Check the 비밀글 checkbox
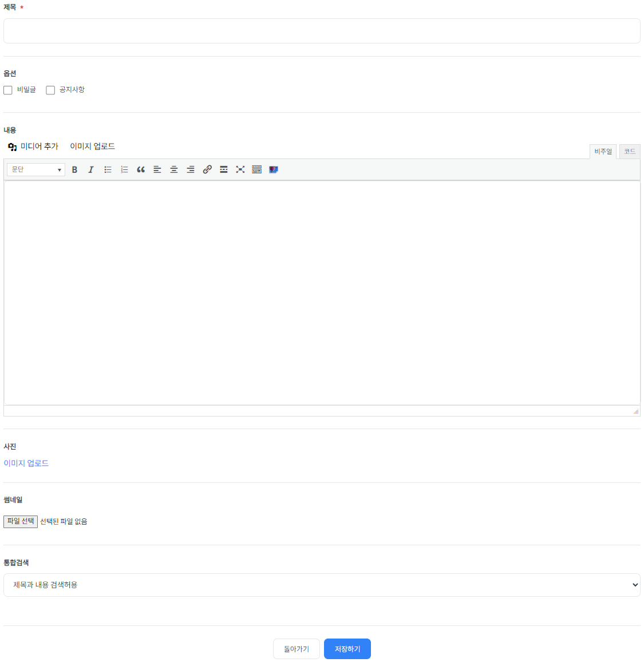Screen dimensions: 644x666 coord(8,90)
